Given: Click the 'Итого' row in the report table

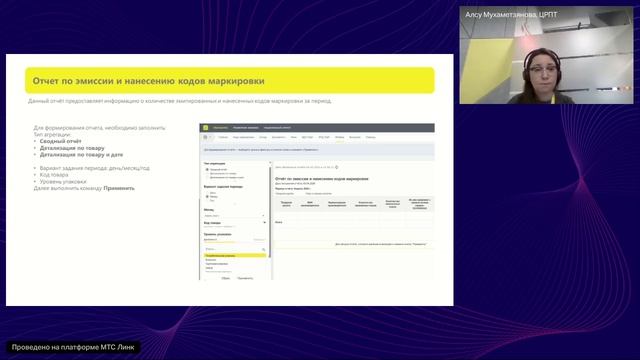Looking at the screenshot, I should (x=354, y=222).
